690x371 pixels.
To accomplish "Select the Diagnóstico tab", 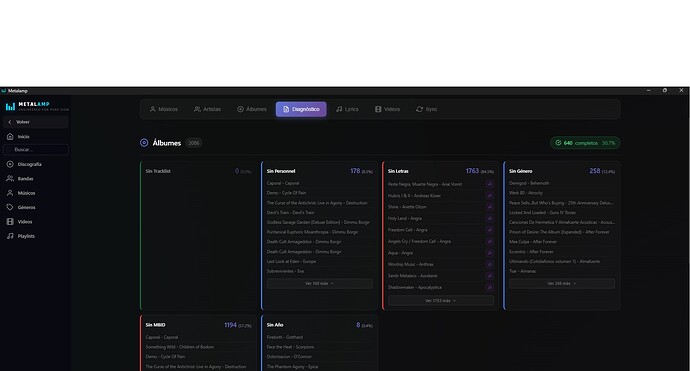I will [x=301, y=109].
